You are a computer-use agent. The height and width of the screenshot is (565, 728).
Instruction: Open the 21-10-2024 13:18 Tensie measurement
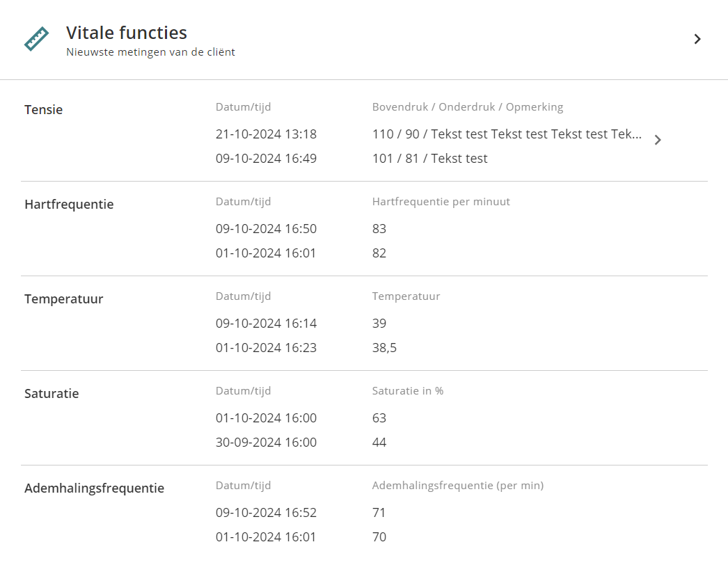click(266, 134)
